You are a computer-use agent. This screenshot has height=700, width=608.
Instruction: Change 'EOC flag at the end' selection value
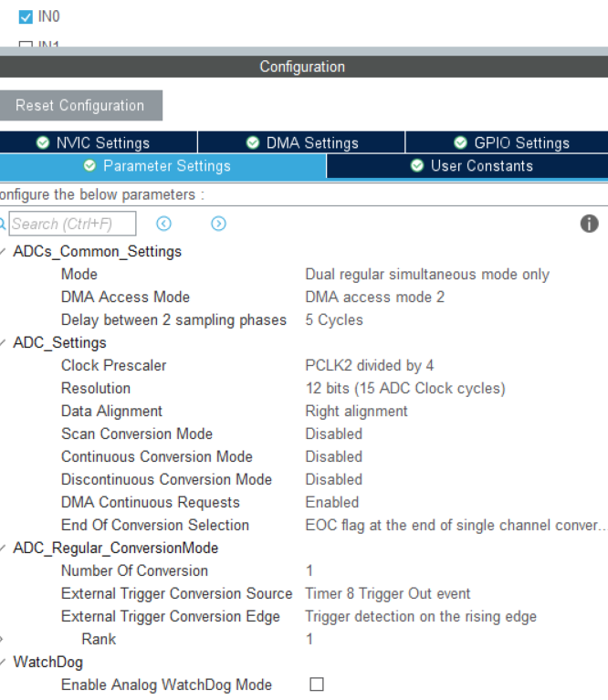pos(456,526)
